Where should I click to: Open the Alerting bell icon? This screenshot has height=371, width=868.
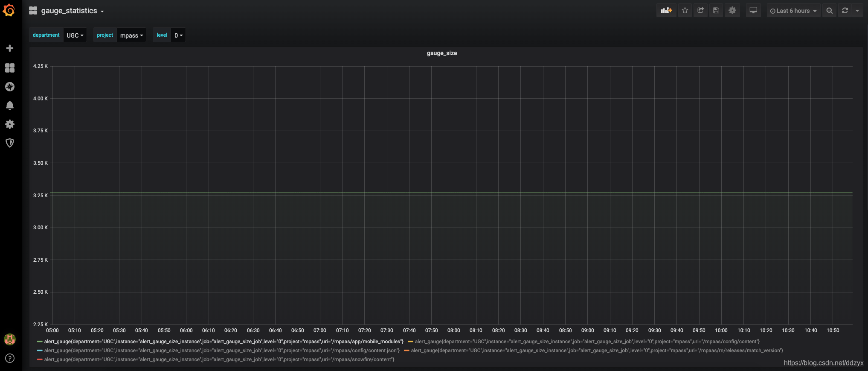[x=10, y=105]
